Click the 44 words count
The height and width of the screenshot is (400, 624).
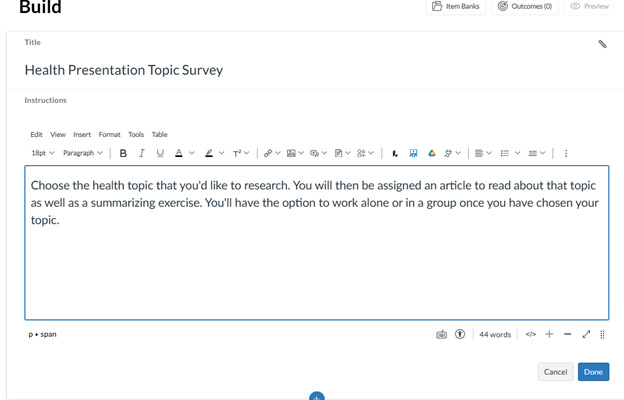494,334
